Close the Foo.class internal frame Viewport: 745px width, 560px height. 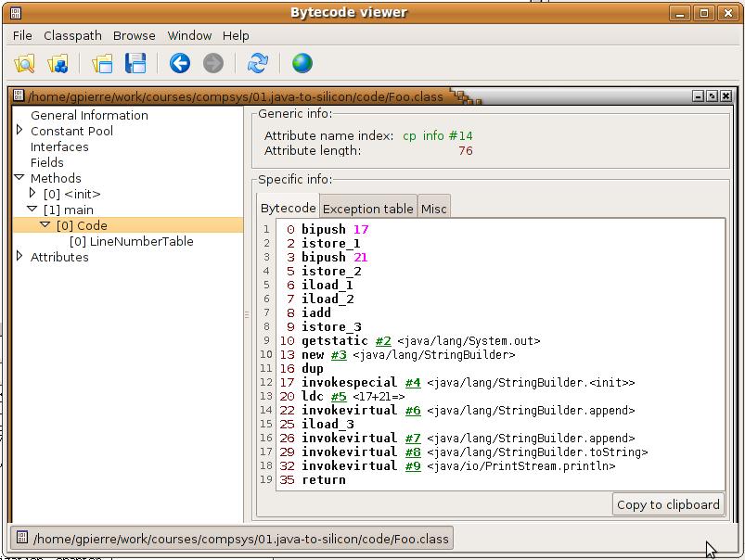(726, 95)
